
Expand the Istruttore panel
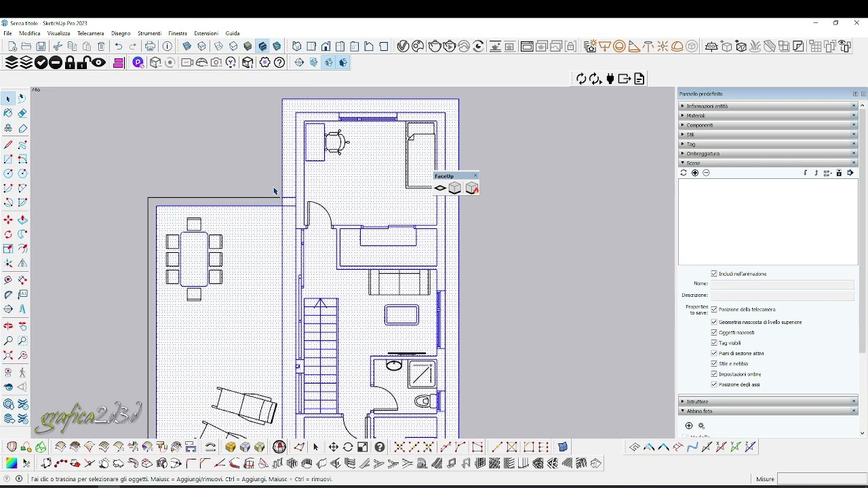tap(768, 401)
